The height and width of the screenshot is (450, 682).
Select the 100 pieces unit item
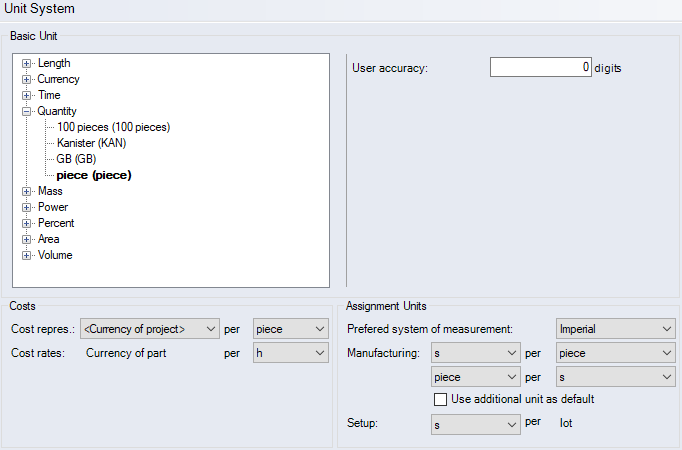[x=113, y=127]
